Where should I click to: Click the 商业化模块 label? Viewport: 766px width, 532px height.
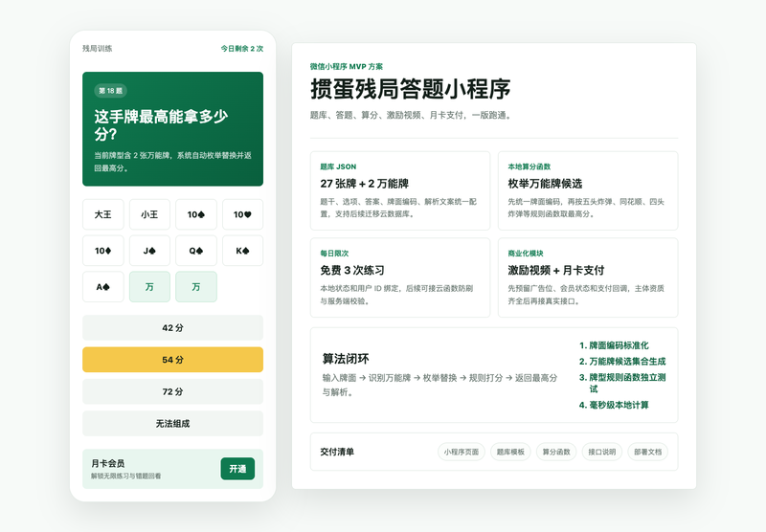pos(526,254)
